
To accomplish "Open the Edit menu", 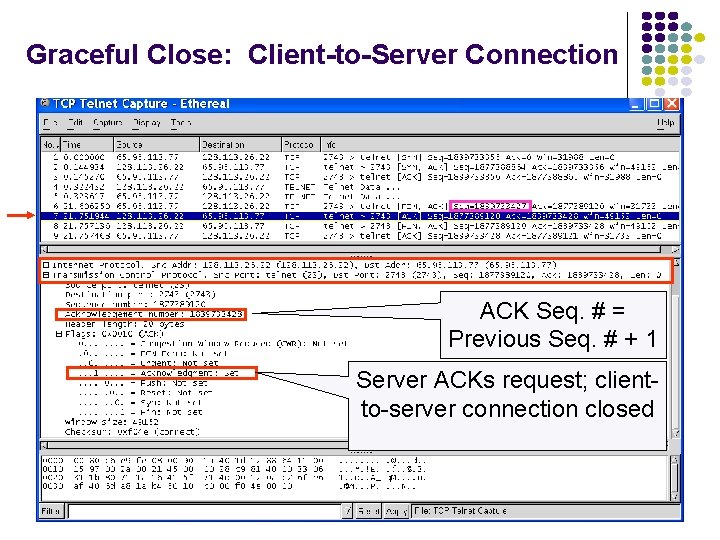I will pyautogui.click(x=75, y=123).
